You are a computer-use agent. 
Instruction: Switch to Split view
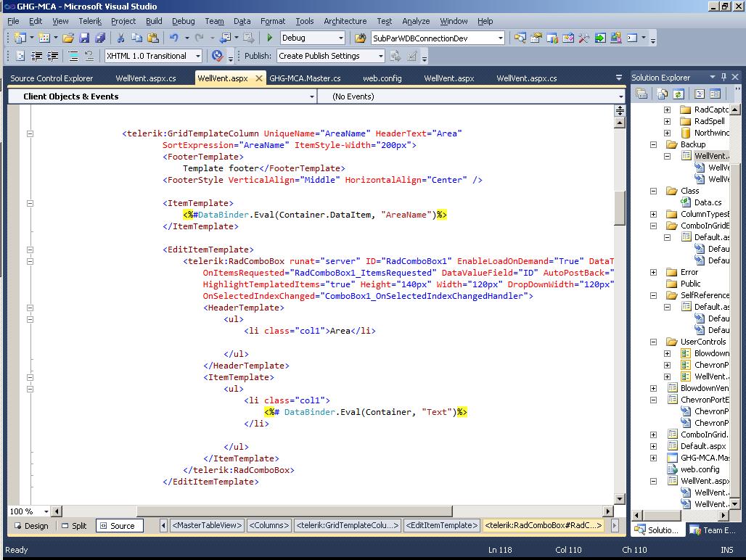74,526
